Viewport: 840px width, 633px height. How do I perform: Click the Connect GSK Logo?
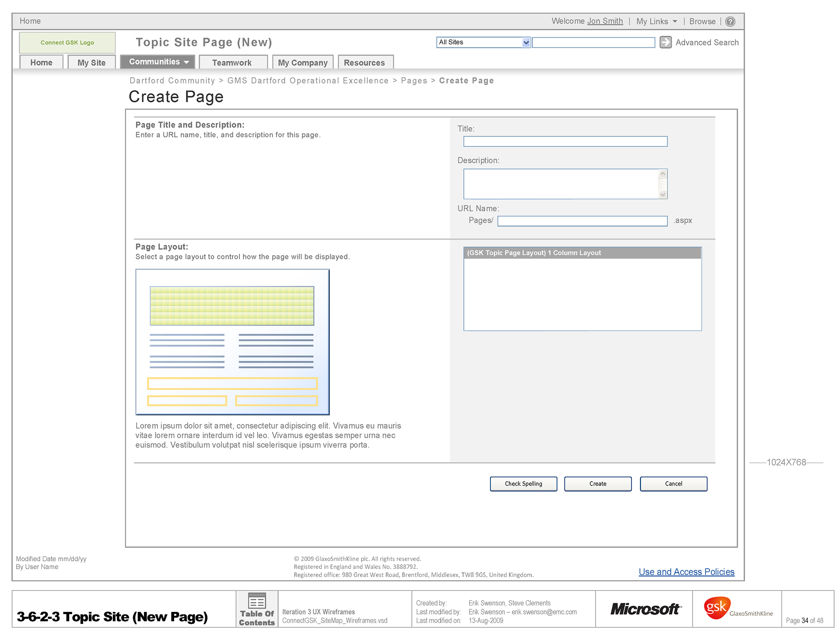tap(67, 42)
